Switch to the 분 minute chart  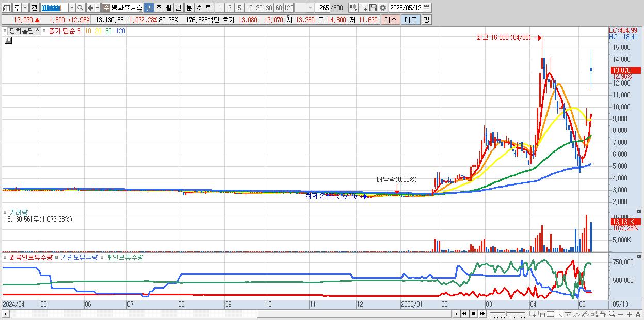pos(189,8)
